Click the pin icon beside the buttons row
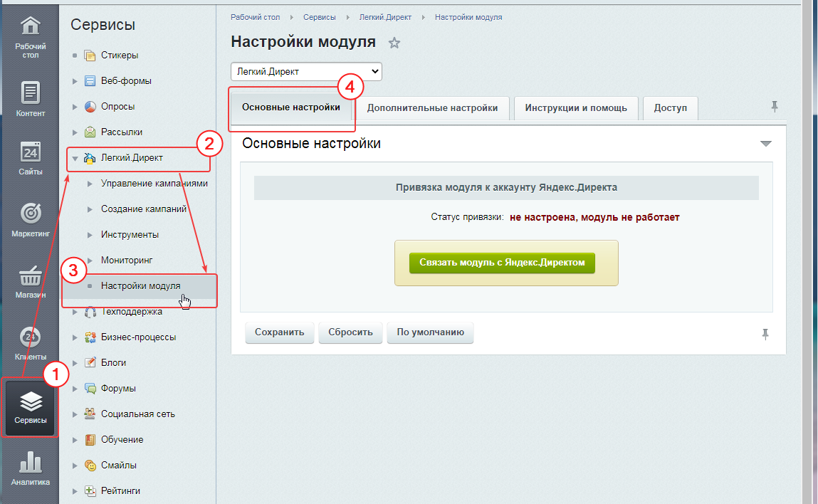Image resolution: width=818 pixels, height=504 pixels. pyautogui.click(x=765, y=334)
